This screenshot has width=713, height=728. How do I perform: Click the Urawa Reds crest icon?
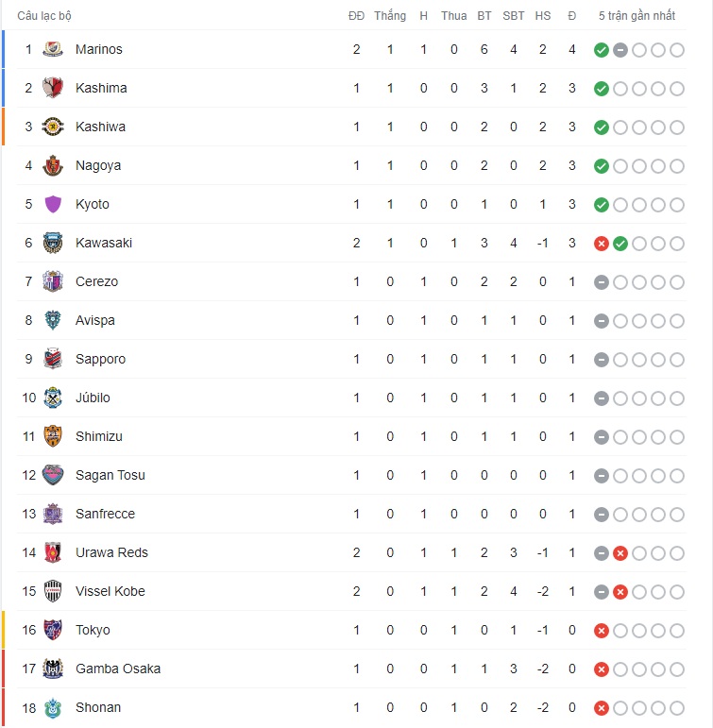(53, 552)
